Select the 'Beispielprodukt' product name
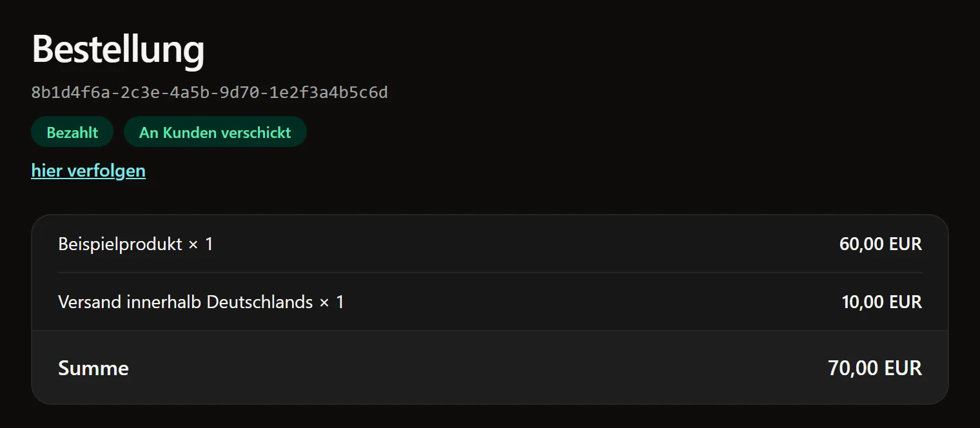This screenshot has width=980, height=428. click(x=120, y=244)
